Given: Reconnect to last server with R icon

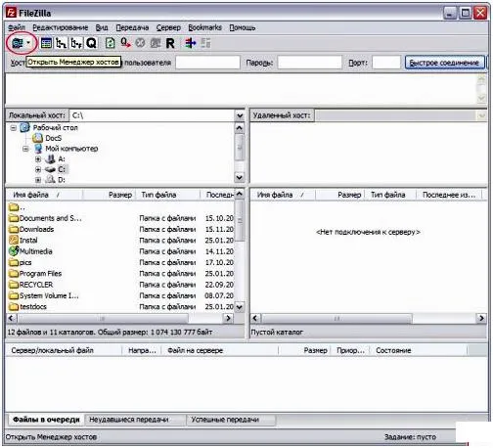Looking at the screenshot, I should tap(170, 43).
